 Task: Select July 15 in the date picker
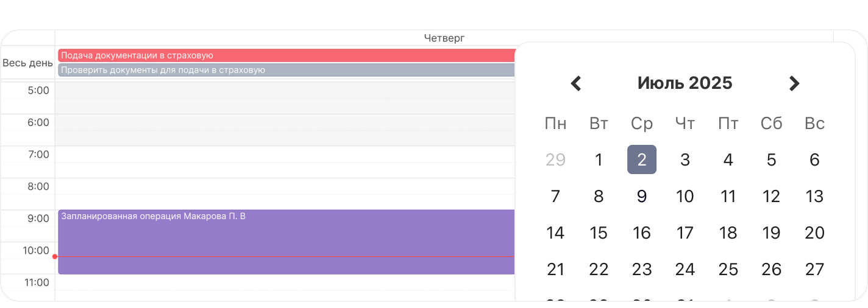point(599,233)
